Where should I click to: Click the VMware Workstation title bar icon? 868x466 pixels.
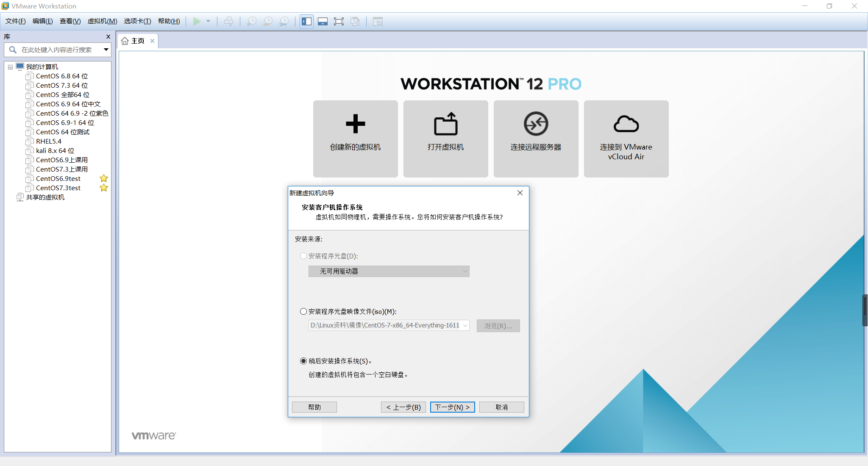[5, 6]
